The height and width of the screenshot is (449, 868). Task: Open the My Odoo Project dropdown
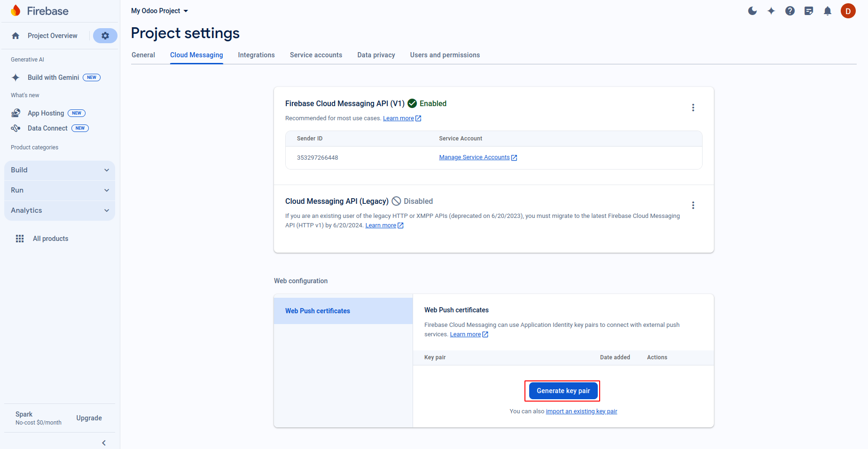pyautogui.click(x=159, y=11)
